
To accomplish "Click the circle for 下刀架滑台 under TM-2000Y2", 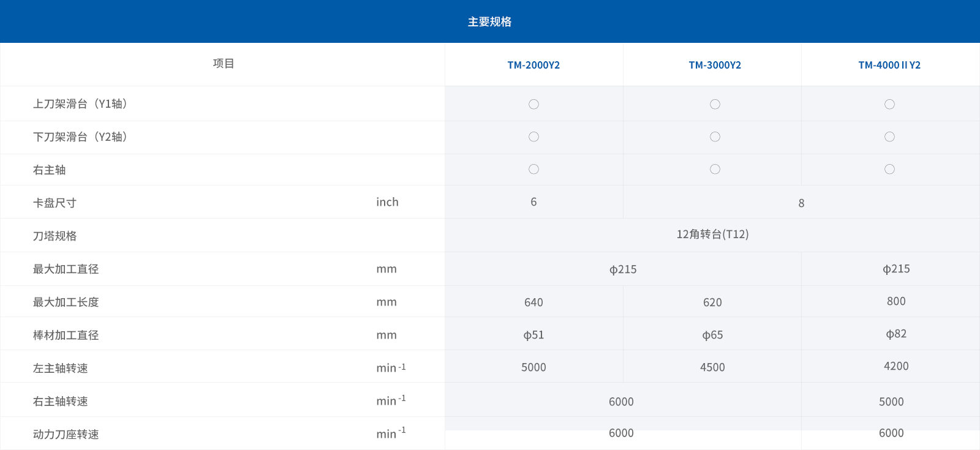I will [x=533, y=137].
